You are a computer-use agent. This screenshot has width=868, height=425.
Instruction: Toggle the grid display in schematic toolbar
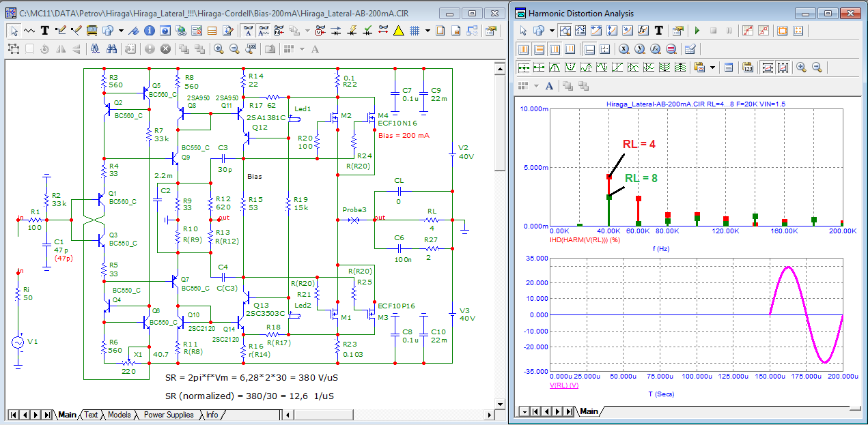coord(415,30)
